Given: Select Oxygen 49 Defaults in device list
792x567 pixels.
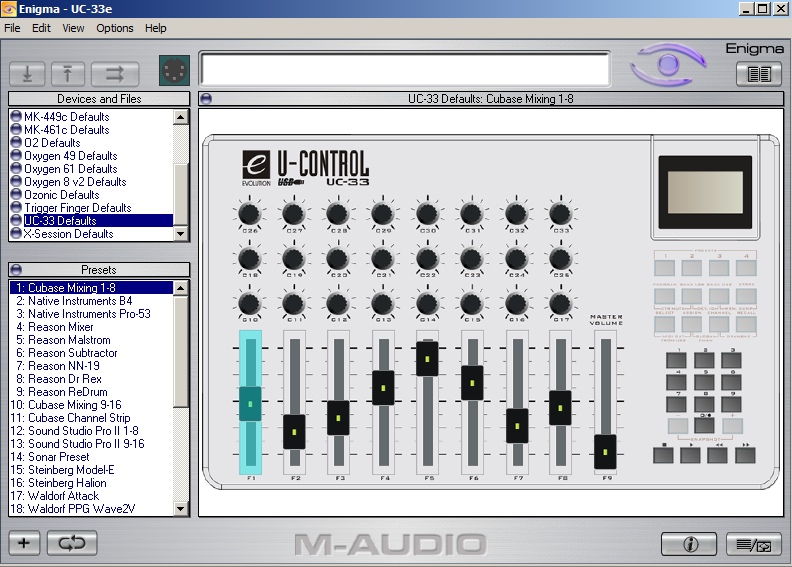Looking at the screenshot, I should tap(71, 156).
